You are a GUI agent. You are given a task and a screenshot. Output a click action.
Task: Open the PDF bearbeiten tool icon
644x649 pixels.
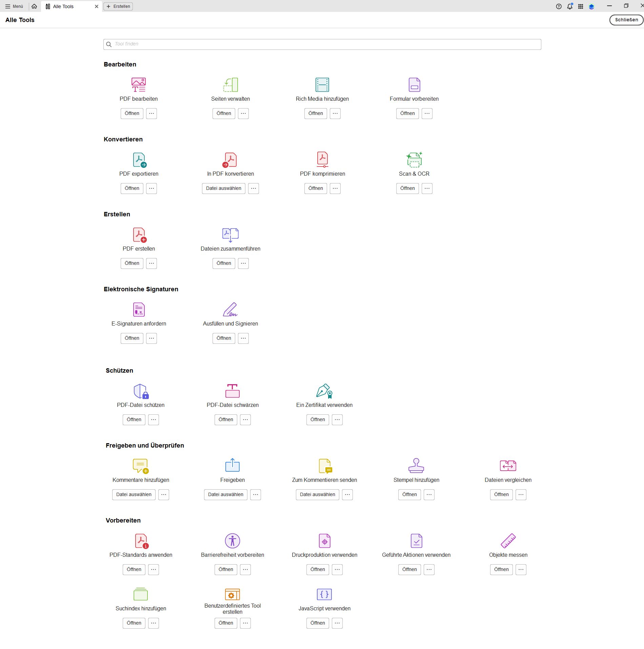139,85
